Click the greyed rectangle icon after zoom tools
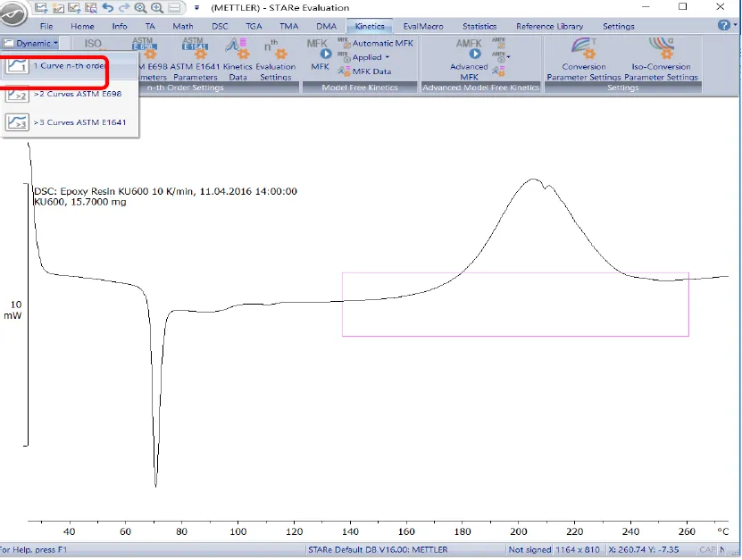Viewport: 742px width, 560px height. pyautogui.click(x=174, y=7)
